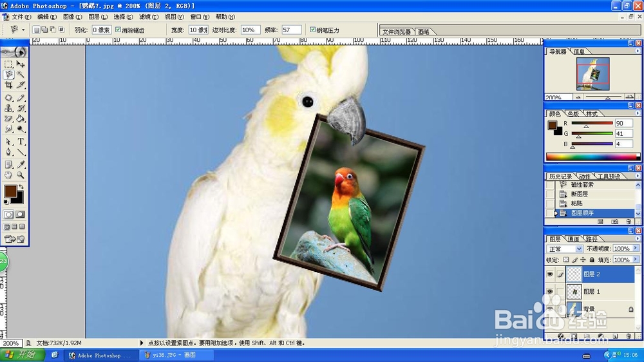Select the Type (T) tool
This screenshot has height=362, width=644.
click(20, 142)
